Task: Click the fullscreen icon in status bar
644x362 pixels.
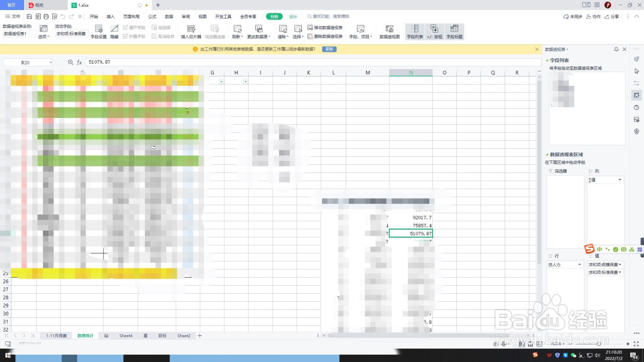Action: coord(636,344)
